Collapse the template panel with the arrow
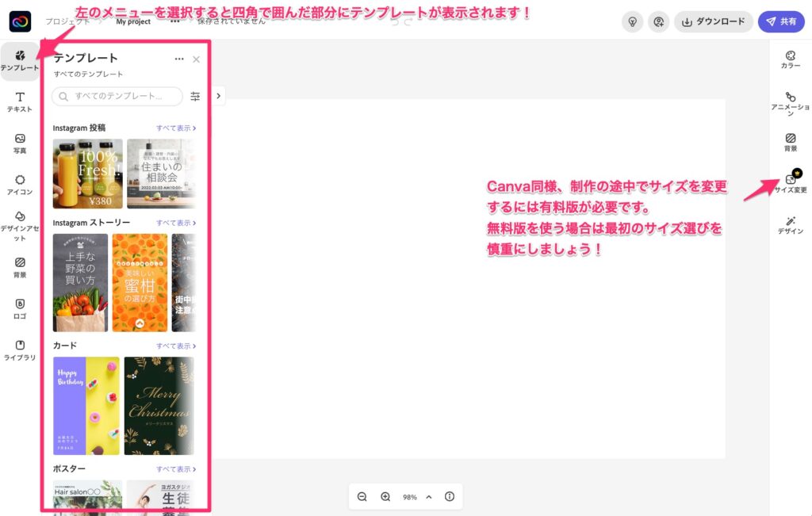 coord(218,95)
